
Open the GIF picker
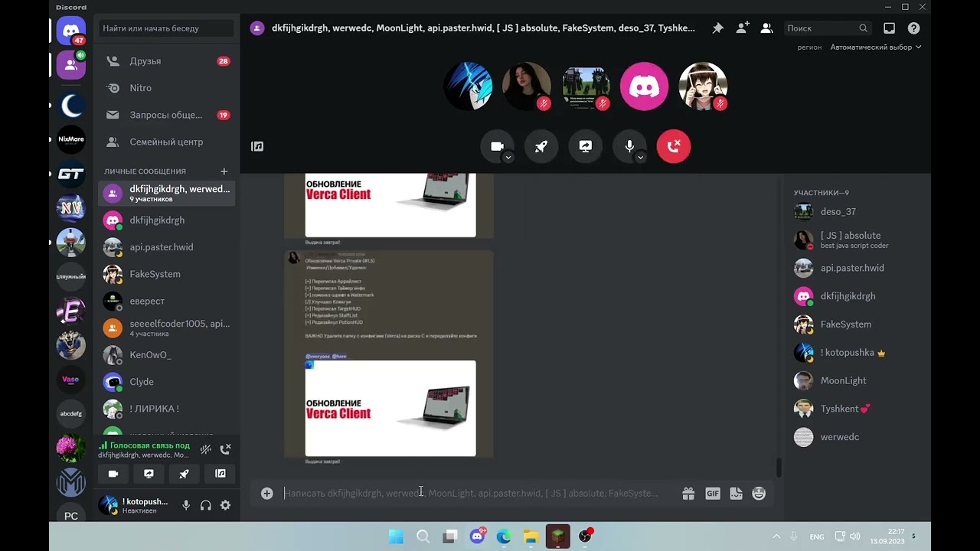[x=713, y=494]
